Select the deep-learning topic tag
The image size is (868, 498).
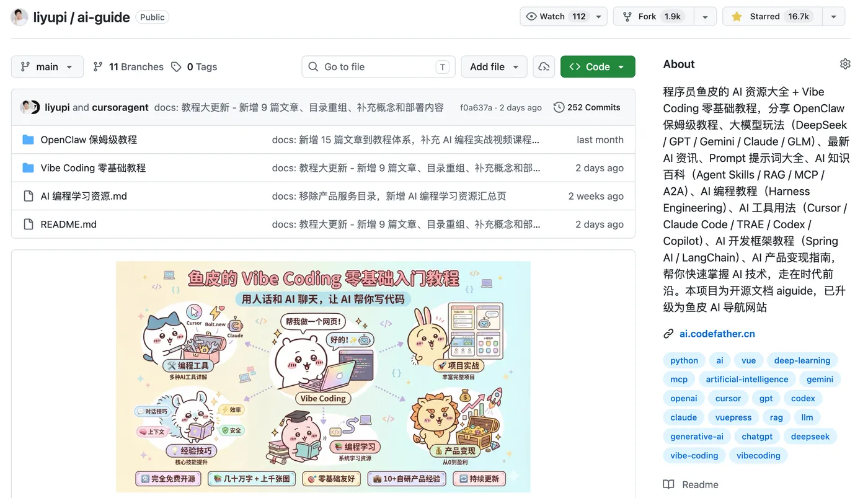click(802, 360)
